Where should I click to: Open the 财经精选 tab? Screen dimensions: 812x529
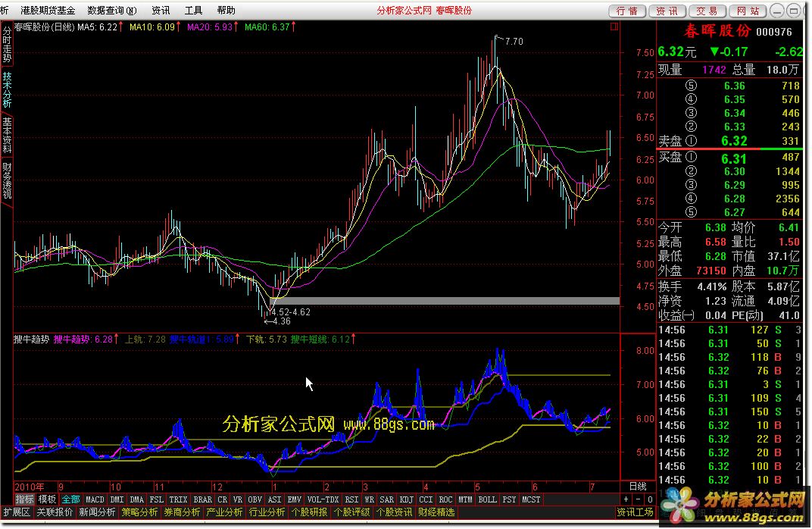click(437, 512)
